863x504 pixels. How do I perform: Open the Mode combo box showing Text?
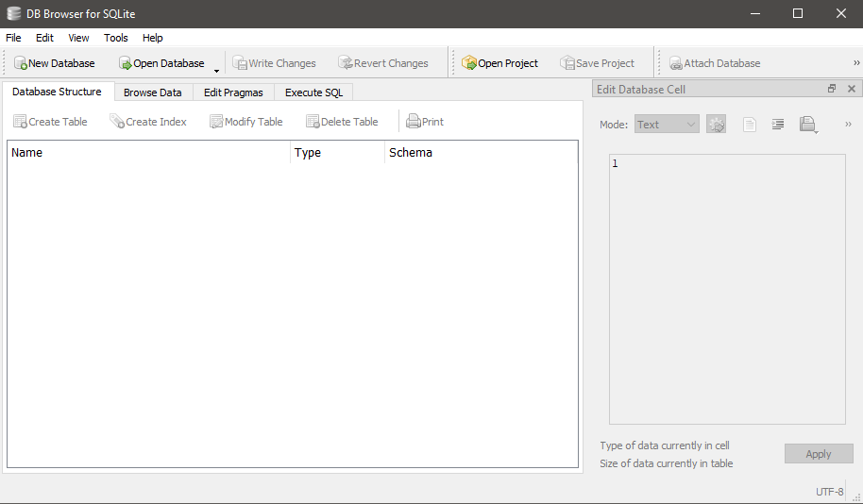[667, 125]
